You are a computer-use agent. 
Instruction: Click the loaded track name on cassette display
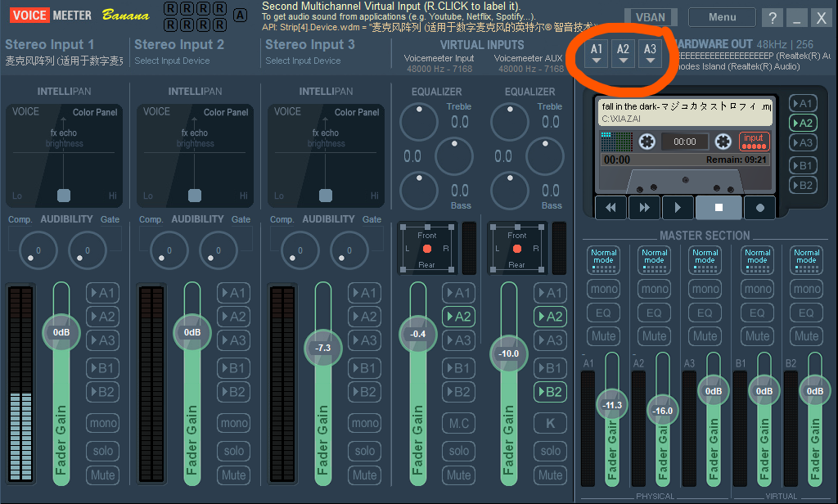pos(687,106)
